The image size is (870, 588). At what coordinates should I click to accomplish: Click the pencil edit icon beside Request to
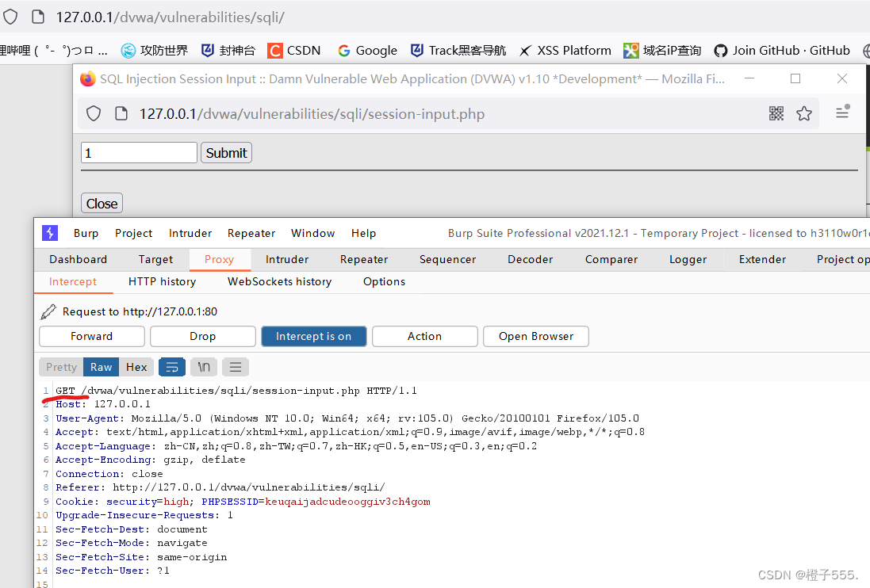click(x=48, y=311)
